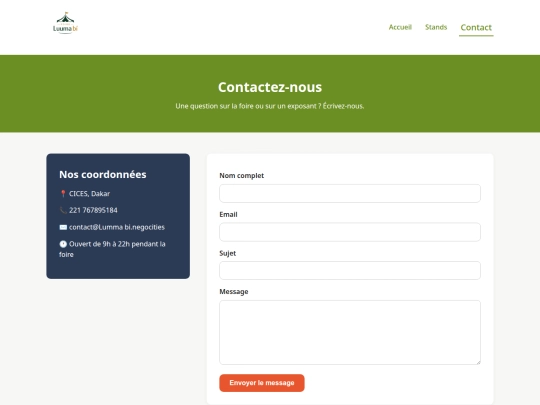
Task: Click inside the Message textarea
Action: 350,332
